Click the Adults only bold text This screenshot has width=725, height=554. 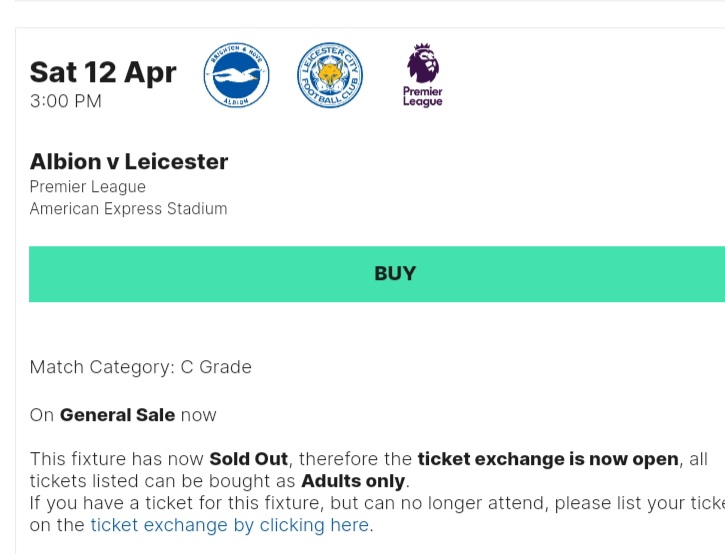pos(353,481)
